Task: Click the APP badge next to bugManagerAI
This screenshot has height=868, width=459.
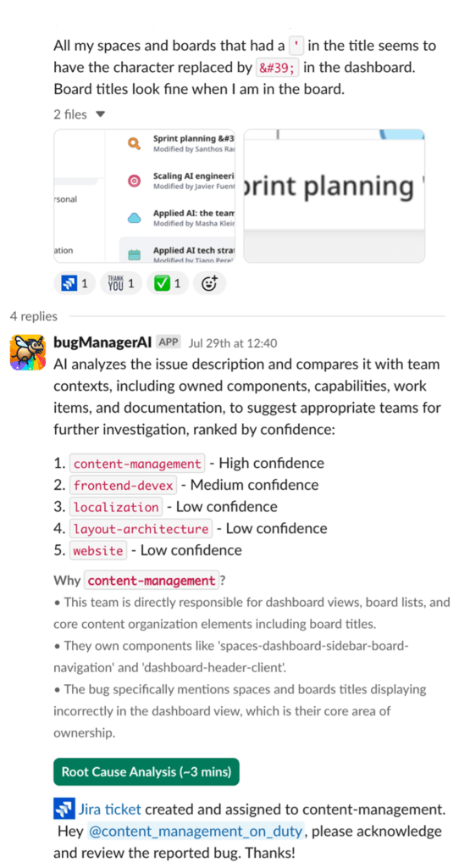Action: 169,342
